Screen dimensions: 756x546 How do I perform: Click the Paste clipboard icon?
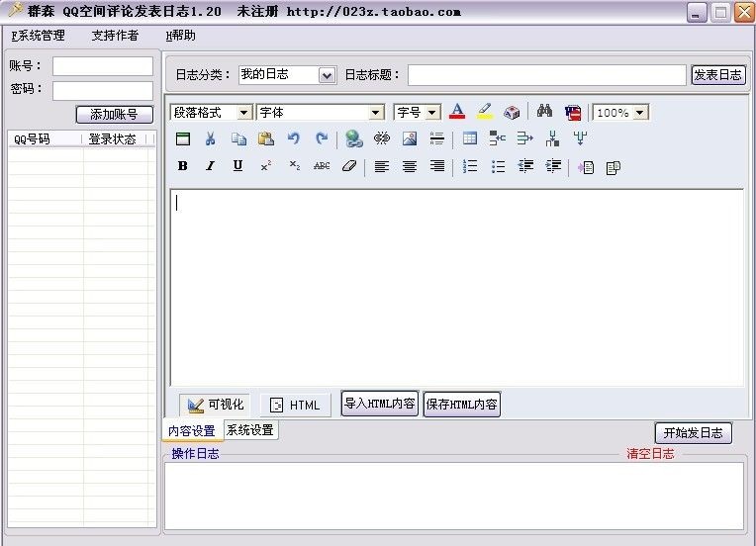[x=265, y=138]
